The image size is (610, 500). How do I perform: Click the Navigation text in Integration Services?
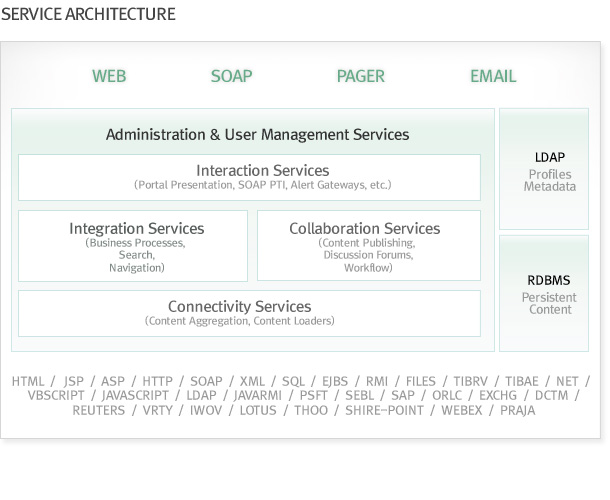pos(137,268)
